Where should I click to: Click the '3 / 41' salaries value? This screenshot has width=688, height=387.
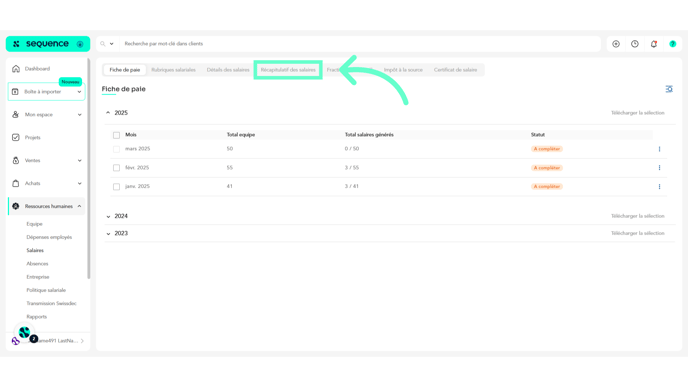tap(352, 186)
